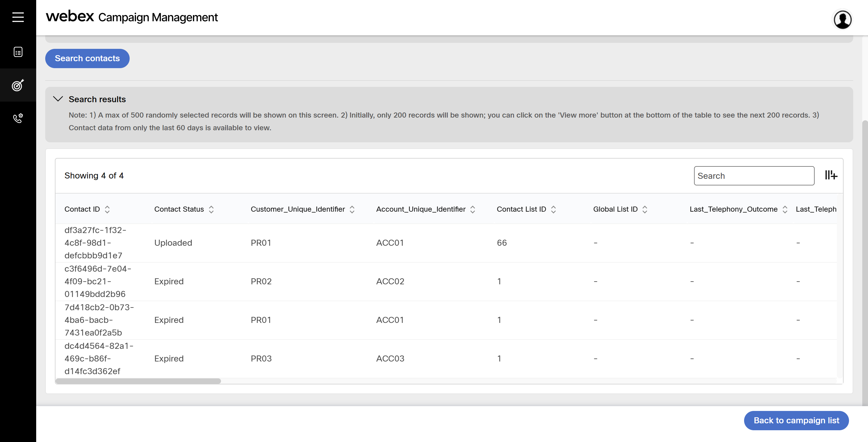Collapse the Search results section
The height and width of the screenshot is (442, 868).
click(x=58, y=99)
